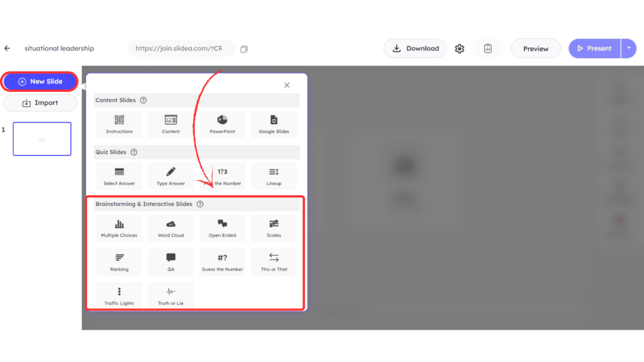Choose the Multiple Choices slide type
This screenshot has width=644, height=362.
click(x=119, y=228)
